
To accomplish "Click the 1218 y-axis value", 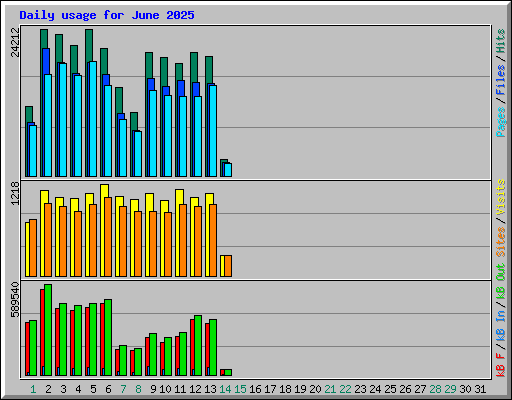I will click(x=15, y=193).
